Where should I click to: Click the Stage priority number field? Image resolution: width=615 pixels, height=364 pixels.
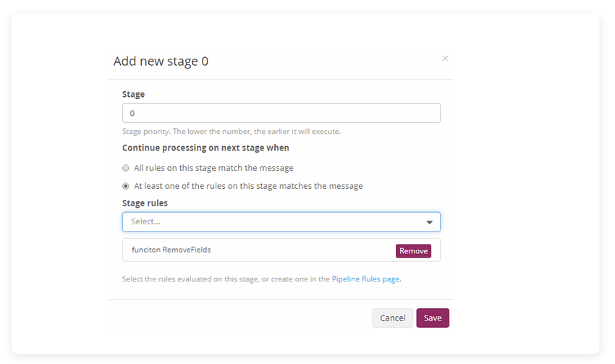281,113
